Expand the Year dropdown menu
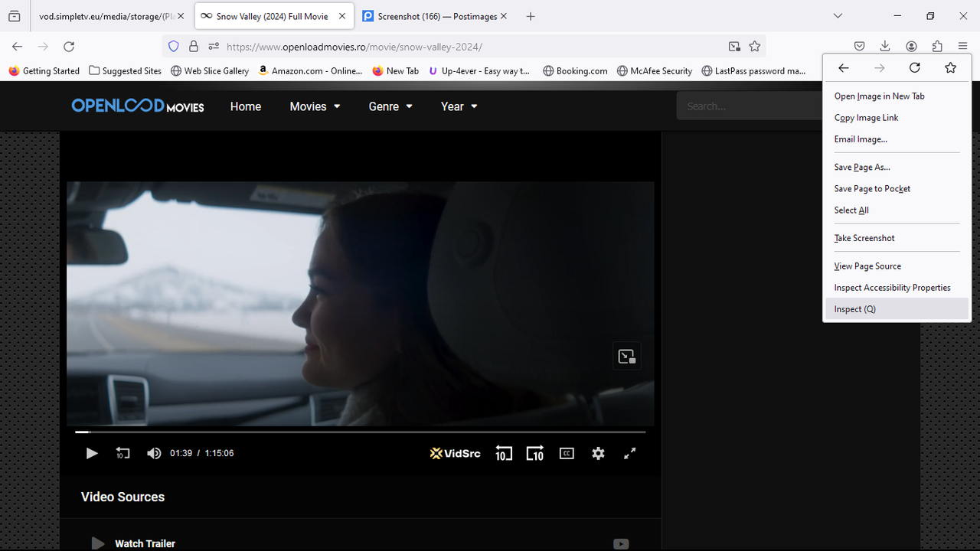 (459, 106)
